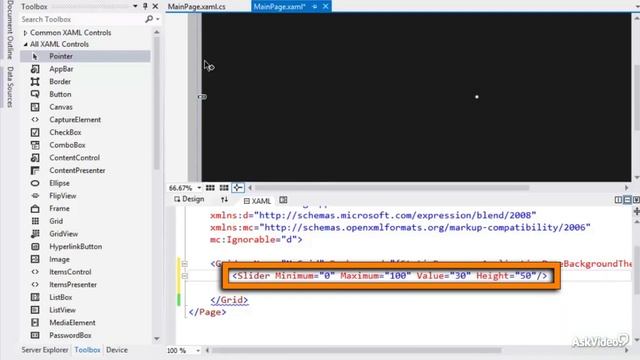Toggle the second designer grid button beside the zoom box

click(x=224, y=188)
